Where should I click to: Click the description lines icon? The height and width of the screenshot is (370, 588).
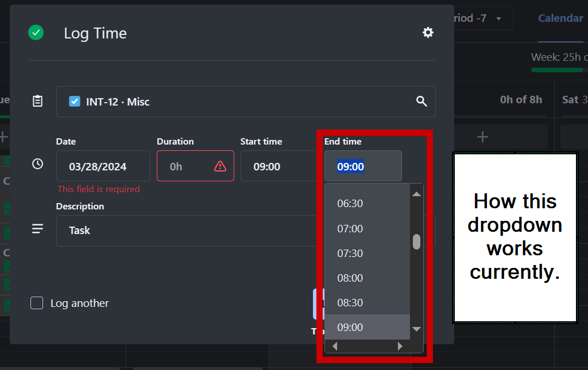pos(38,229)
